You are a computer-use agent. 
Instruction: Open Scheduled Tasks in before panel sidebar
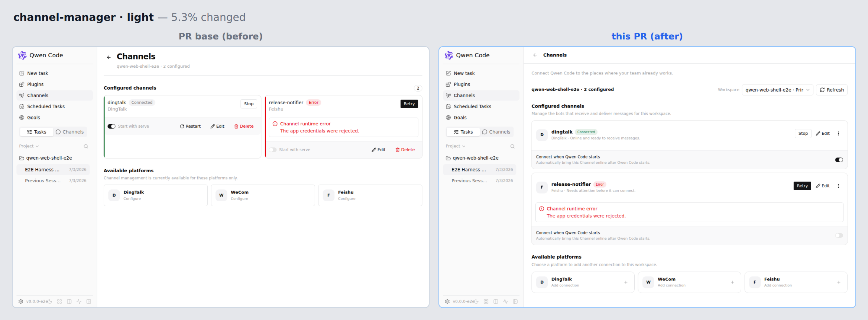tap(55, 106)
